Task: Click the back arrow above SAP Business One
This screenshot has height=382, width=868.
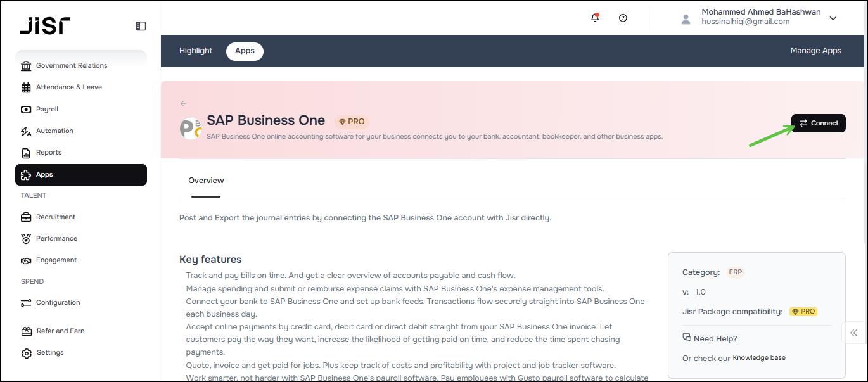Action: coord(183,103)
